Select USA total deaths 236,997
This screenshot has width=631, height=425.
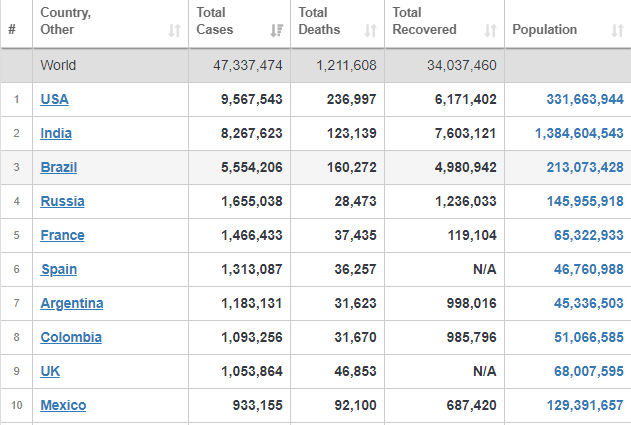(x=351, y=99)
